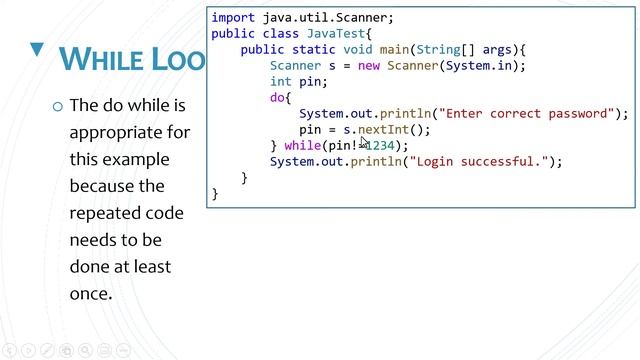Click the 'repeated code' text line
Image resolution: width=640 pixels, height=360 pixels.
click(x=127, y=213)
